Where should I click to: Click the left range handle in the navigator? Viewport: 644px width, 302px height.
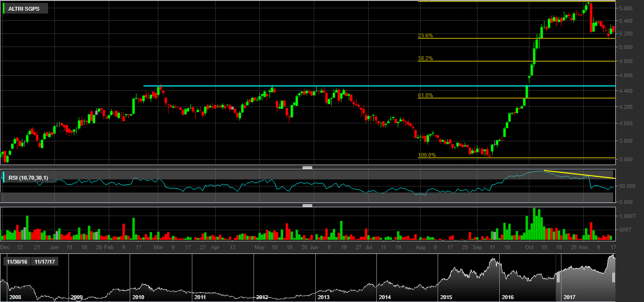click(558, 277)
